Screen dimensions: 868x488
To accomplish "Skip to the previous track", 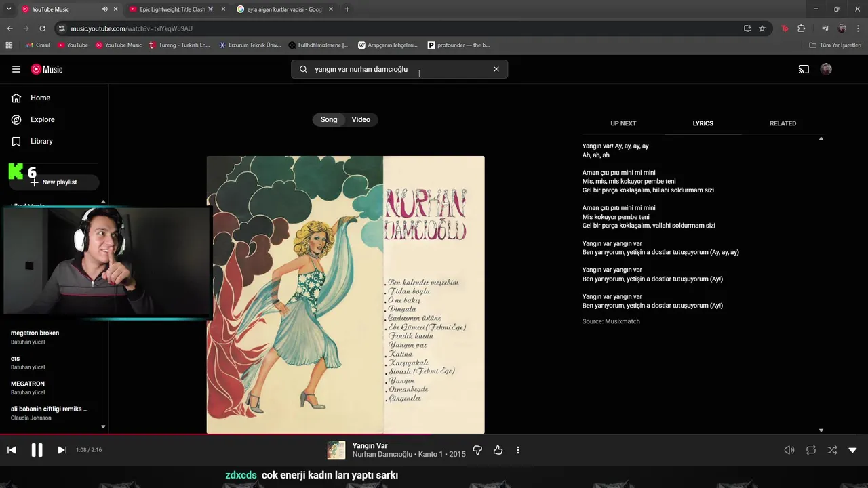I will tap(12, 450).
